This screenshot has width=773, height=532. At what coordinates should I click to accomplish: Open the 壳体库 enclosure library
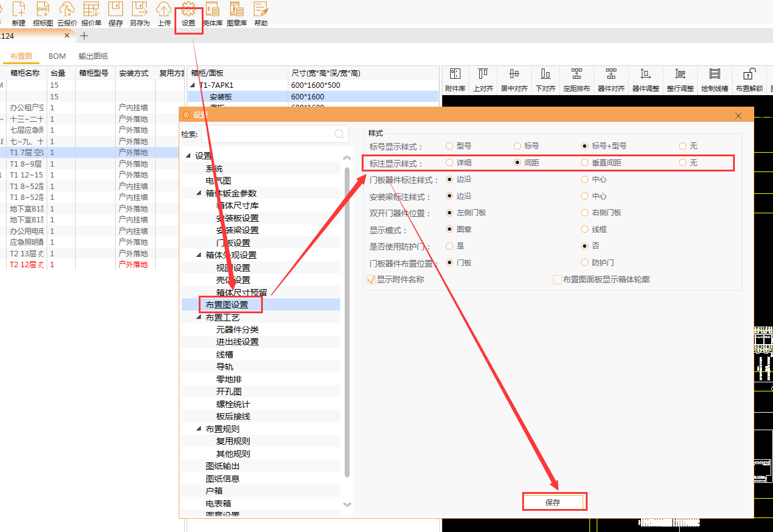point(212,15)
